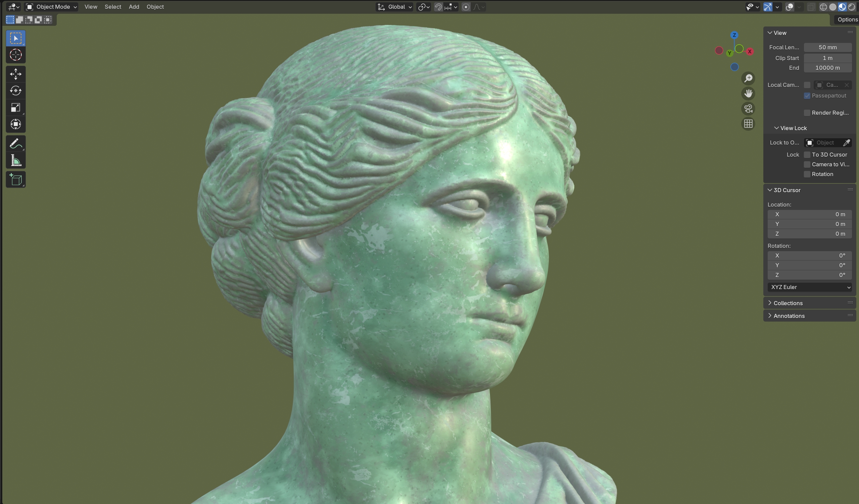Screen dimensions: 859x504
Task: Check the Render Region option
Action: pos(807,113)
